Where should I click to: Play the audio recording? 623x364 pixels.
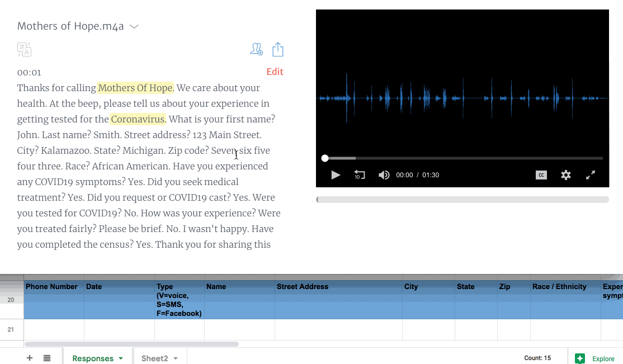click(336, 175)
